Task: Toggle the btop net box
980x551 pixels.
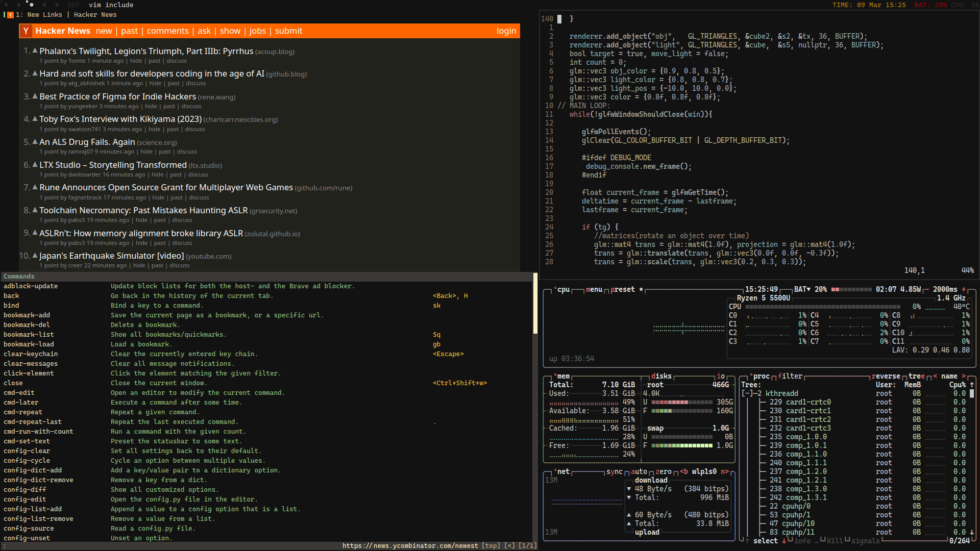Action: 563,471
